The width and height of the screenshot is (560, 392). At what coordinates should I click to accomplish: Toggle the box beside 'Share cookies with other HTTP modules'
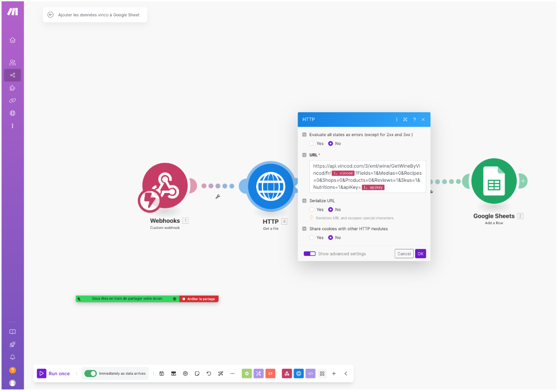305,229
